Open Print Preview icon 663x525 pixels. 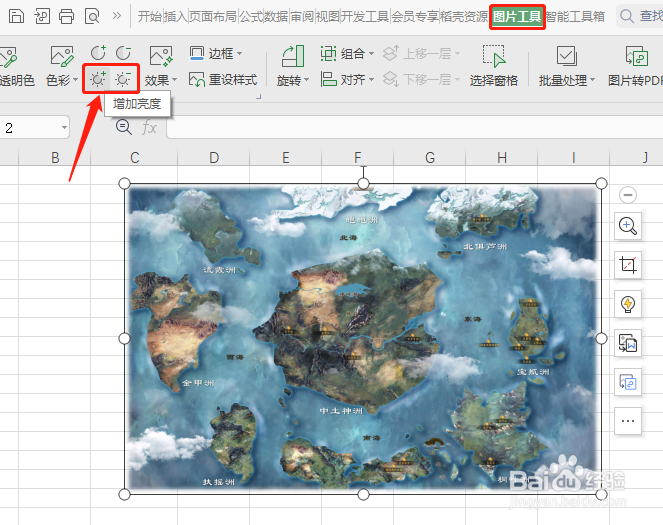click(x=92, y=16)
